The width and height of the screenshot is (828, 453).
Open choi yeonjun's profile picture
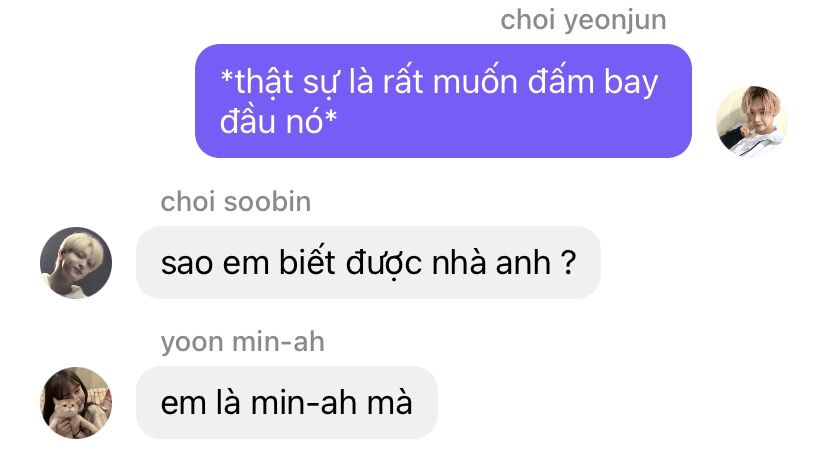click(x=752, y=121)
